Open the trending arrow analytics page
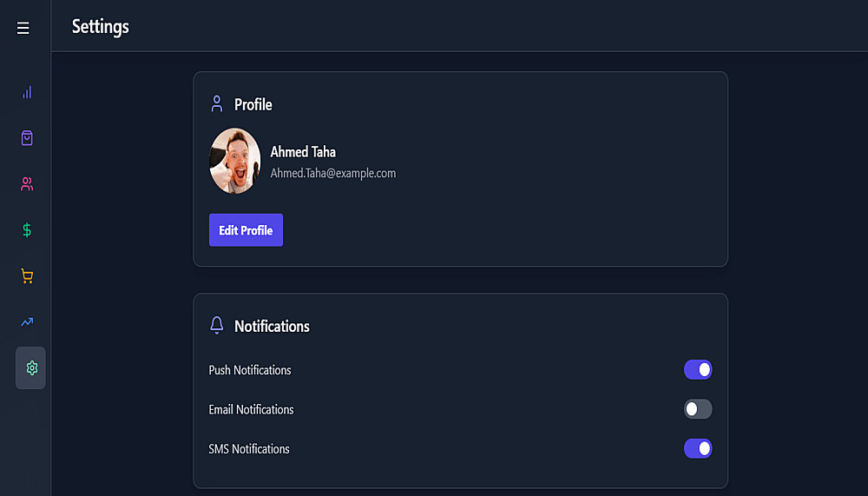The width and height of the screenshot is (868, 496). 27,322
